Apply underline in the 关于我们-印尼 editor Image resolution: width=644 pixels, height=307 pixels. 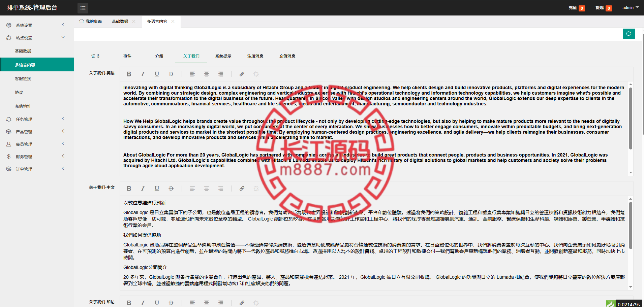pos(157,303)
